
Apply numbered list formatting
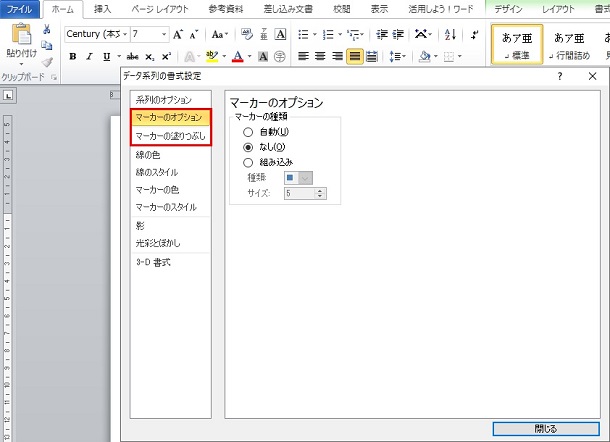[328, 35]
